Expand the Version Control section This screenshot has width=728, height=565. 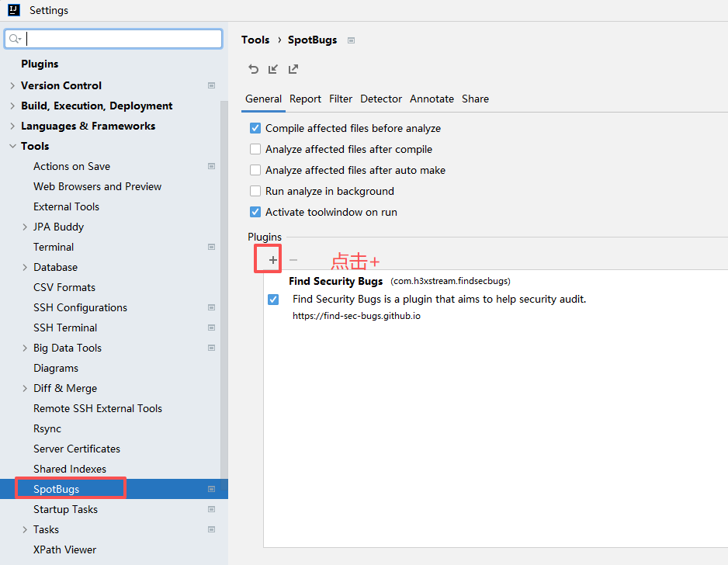(x=12, y=85)
